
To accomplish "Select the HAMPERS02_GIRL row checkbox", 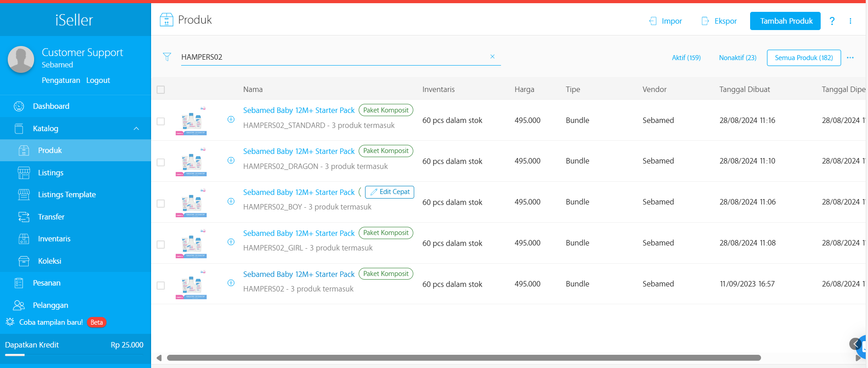I will (x=161, y=245).
